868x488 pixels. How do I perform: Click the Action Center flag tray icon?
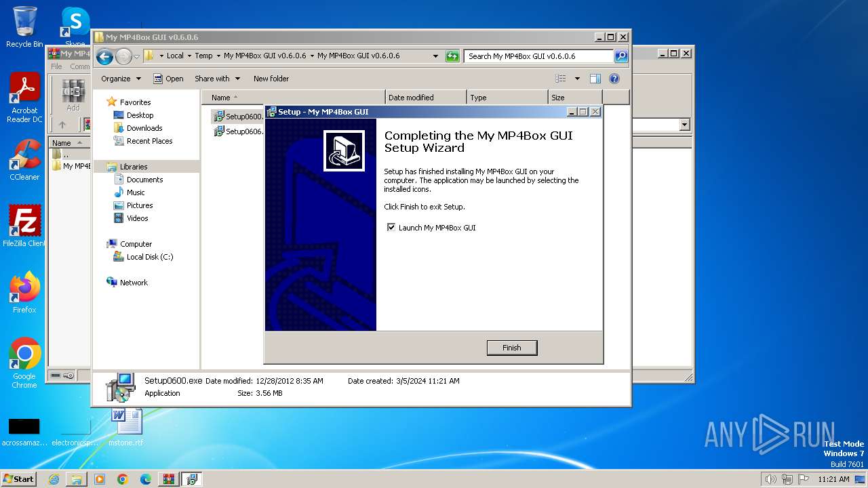coord(802,479)
